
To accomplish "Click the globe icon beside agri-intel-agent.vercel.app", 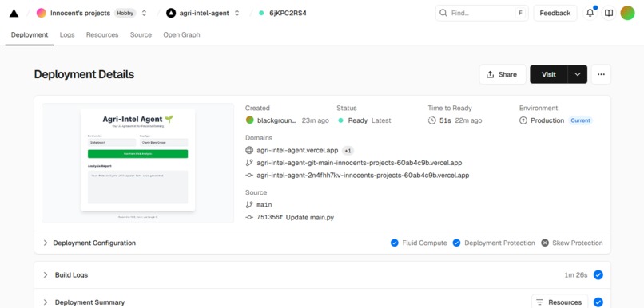I will click(x=249, y=151).
